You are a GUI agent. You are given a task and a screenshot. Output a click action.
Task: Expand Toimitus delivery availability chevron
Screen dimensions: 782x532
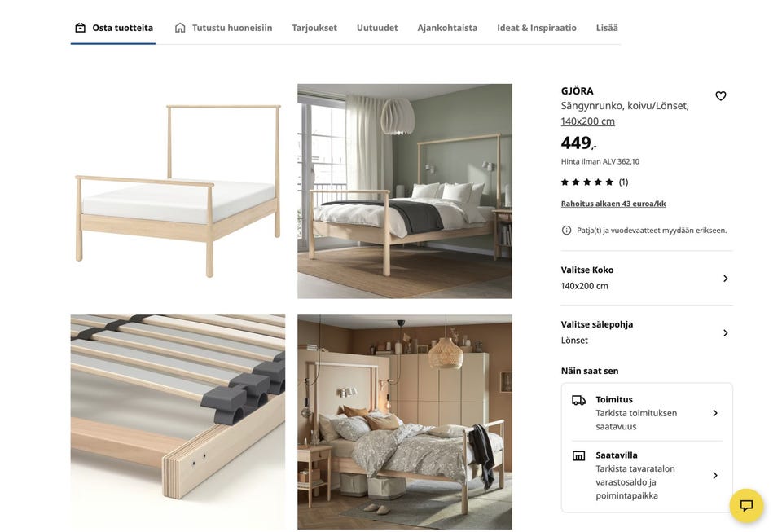[715, 413]
